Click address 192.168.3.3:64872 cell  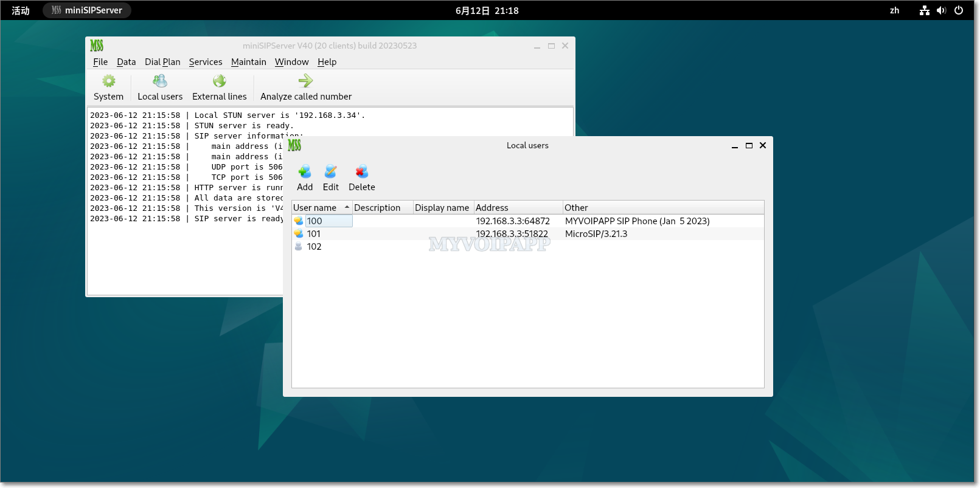point(513,221)
